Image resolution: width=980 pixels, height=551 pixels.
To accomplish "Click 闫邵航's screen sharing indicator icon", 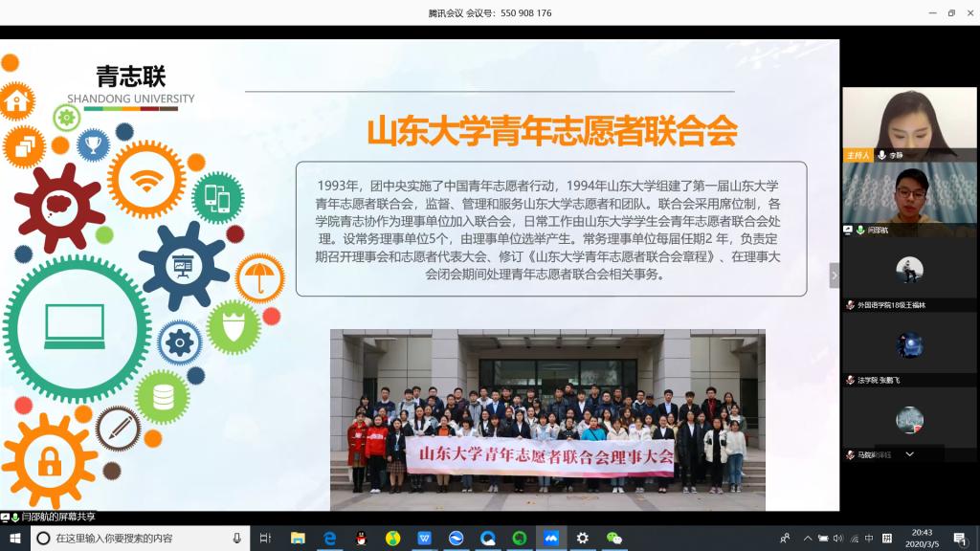I will click(x=848, y=231).
